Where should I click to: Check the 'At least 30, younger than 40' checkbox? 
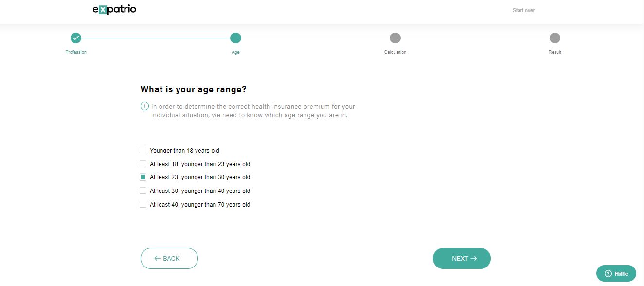(x=143, y=191)
